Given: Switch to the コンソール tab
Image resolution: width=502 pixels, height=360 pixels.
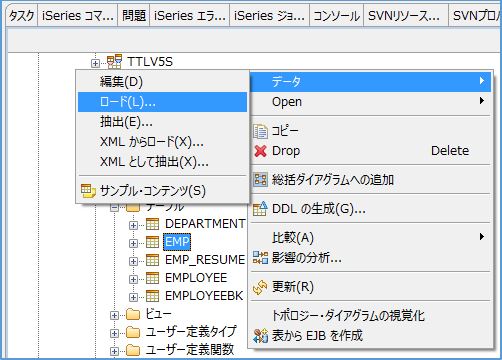Looking at the screenshot, I should click(337, 16).
